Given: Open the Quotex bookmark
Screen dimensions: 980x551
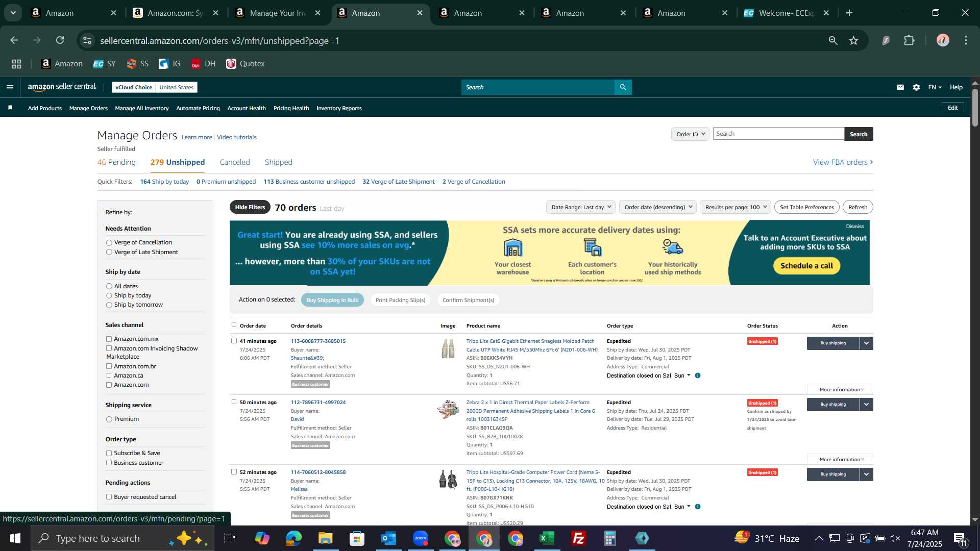Looking at the screenshot, I should [246, 64].
